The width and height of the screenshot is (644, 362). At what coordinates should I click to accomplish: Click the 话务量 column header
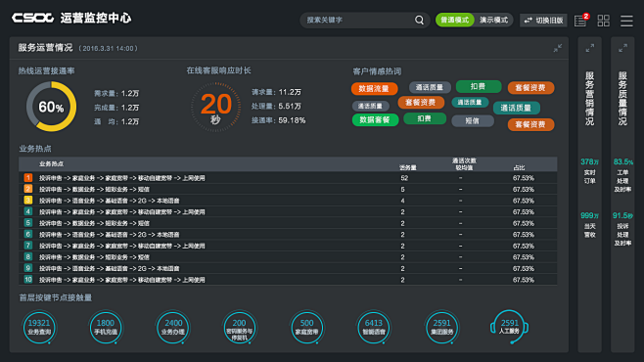408,167
